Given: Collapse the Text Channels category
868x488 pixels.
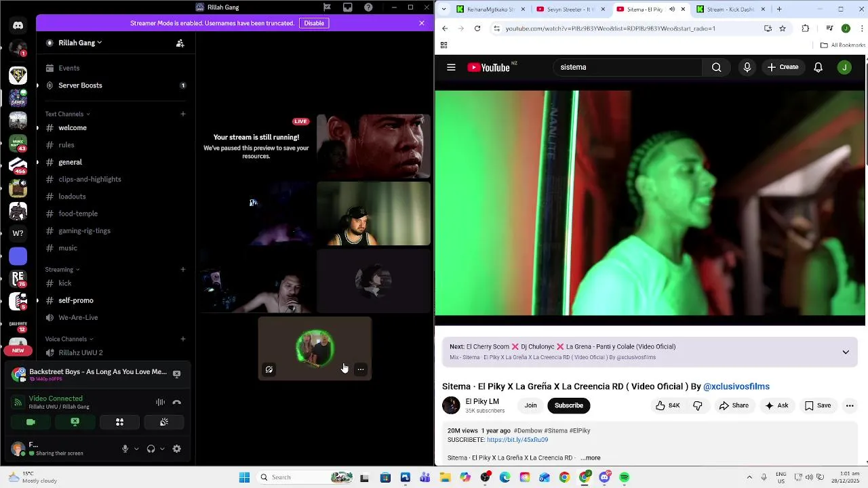Looking at the screenshot, I should pyautogui.click(x=67, y=114).
